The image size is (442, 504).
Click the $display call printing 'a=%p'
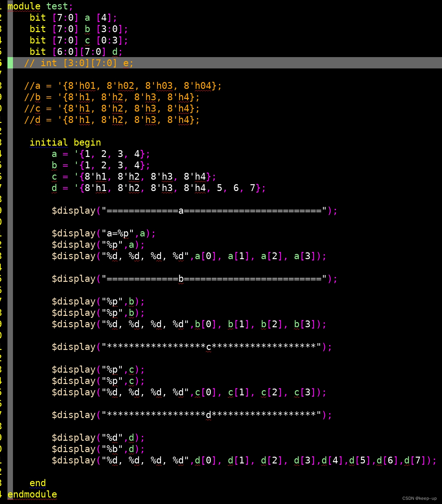[103, 233]
